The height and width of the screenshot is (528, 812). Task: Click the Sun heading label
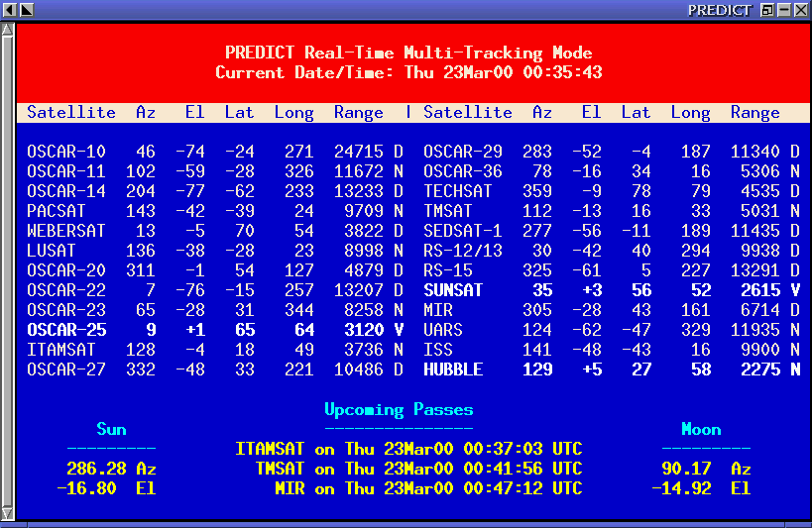click(111, 429)
